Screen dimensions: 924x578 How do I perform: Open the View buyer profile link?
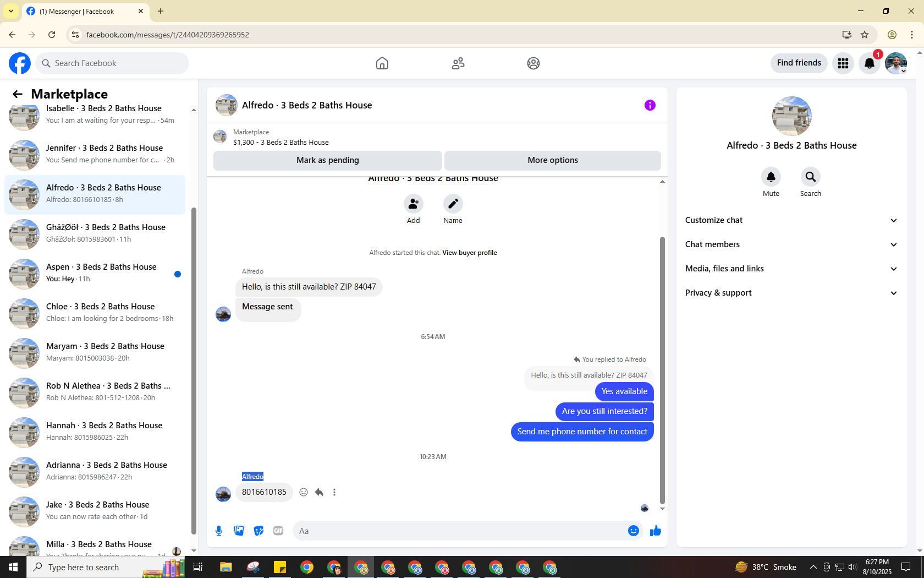pos(469,253)
